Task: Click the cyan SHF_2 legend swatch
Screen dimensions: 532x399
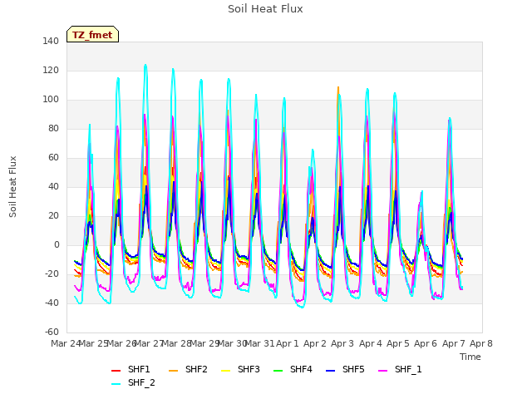Action: pos(116,384)
